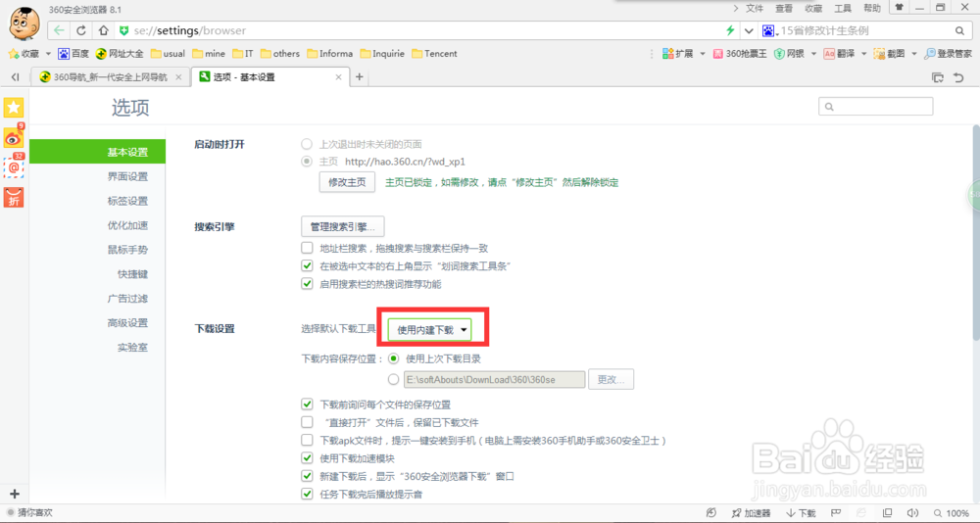Open the Baidu search engine selector
This screenshot has height=523, width=980.
tap(769, 30)
